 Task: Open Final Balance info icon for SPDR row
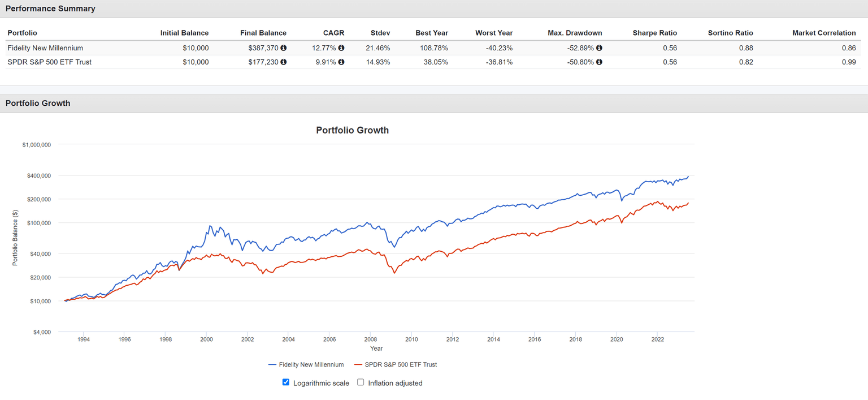pyautogui.click(x=283, y=62)
